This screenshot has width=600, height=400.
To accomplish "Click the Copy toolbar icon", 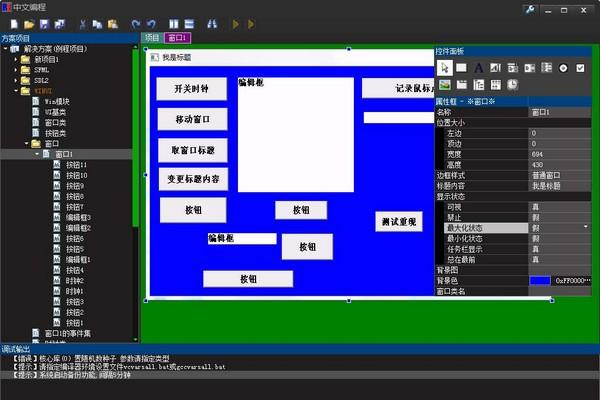I will (x=97, y=24).
